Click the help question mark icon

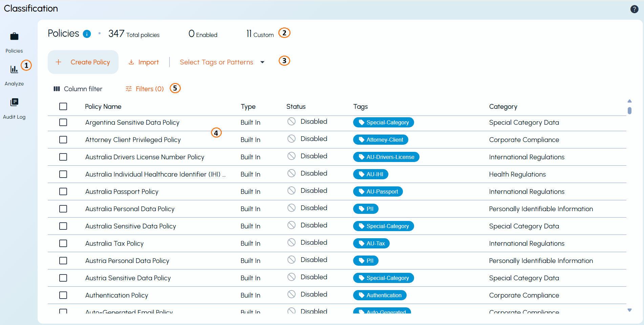click(x=634, y=9)
